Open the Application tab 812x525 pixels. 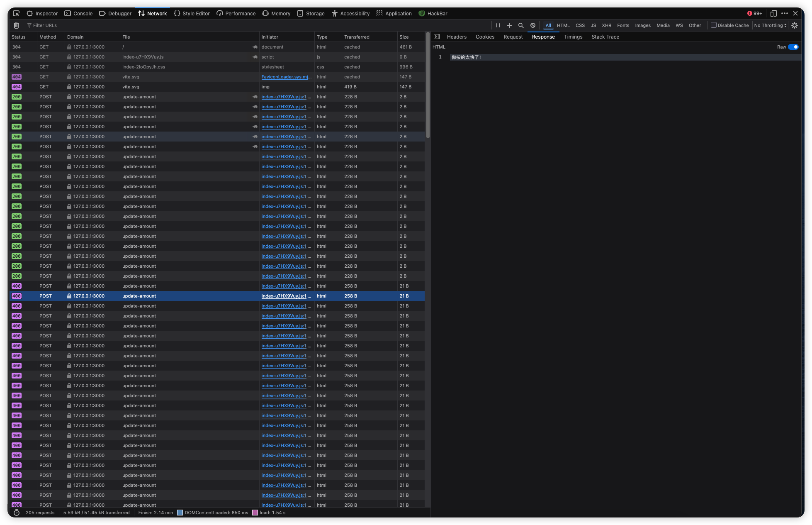tap(394, 13)
